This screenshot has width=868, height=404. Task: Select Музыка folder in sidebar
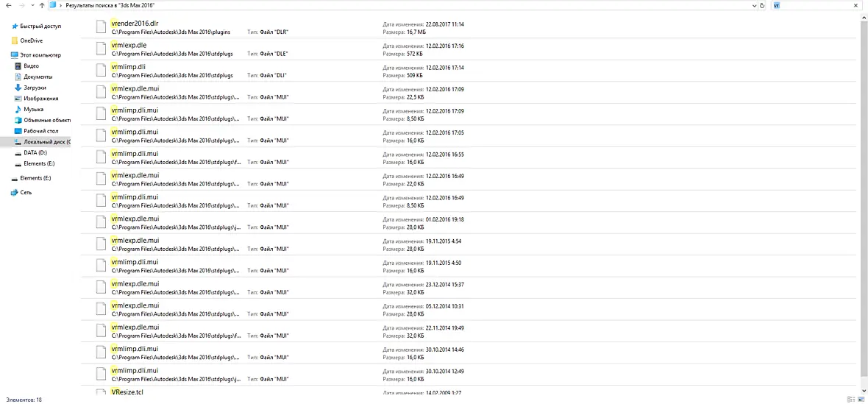(x=33, y=109)
